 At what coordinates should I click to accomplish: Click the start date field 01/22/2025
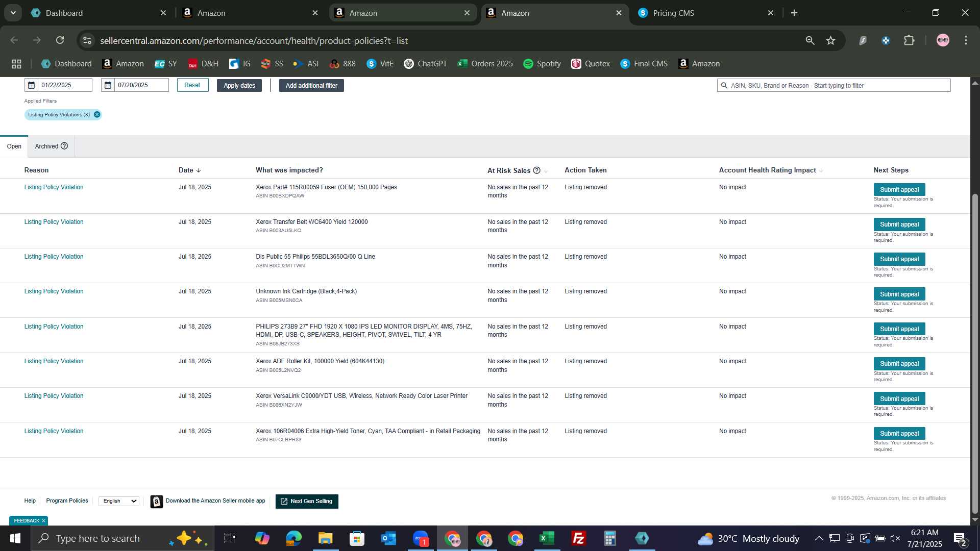pyautogui.click(x=65, y=85)
